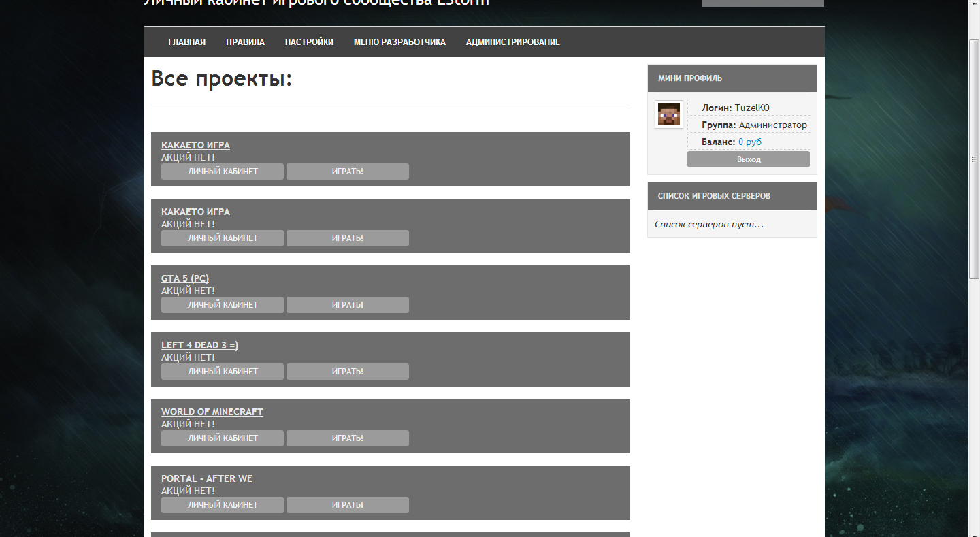Open ЛИЧНЫЙ КАБИНЕТ for WORLD OF MINECRAFT

223,438
